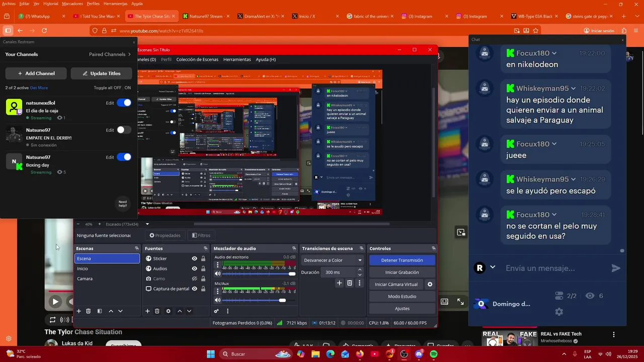Toggle the lock on the Audios source
644x362 pixels.
(x=203, y=268)
